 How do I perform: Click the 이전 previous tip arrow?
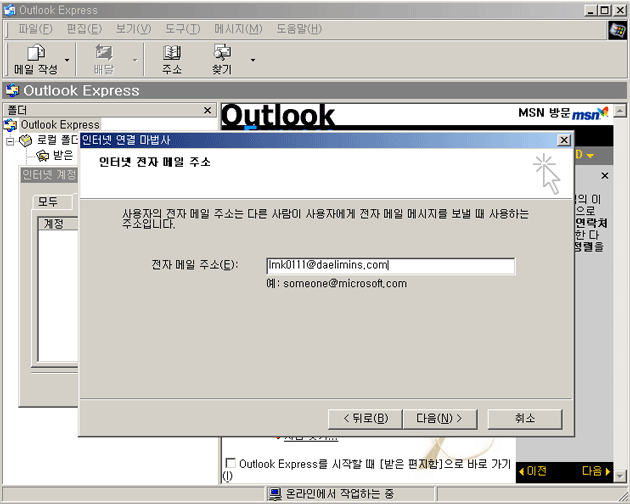pyautogui.click(x=533, y=471)
